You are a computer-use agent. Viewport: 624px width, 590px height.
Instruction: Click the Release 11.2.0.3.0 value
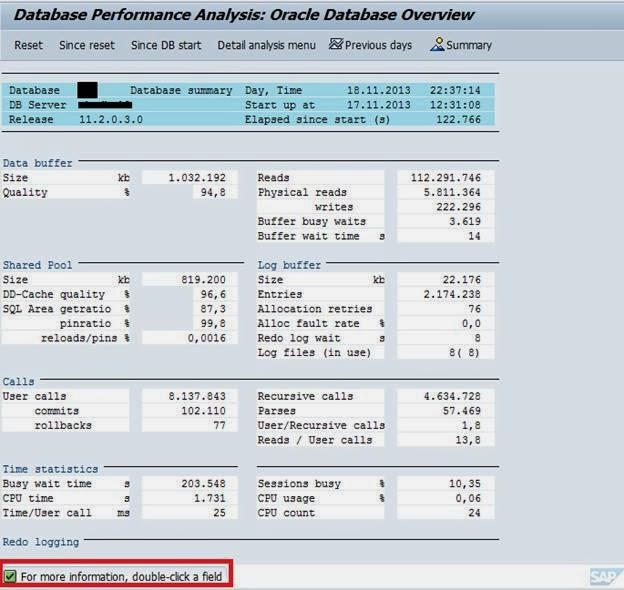(x=111, y=119)
